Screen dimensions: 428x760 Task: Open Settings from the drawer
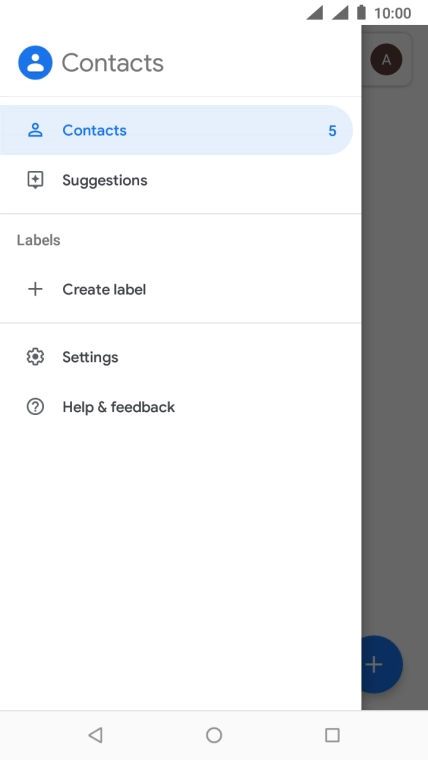tap(180, 357)
